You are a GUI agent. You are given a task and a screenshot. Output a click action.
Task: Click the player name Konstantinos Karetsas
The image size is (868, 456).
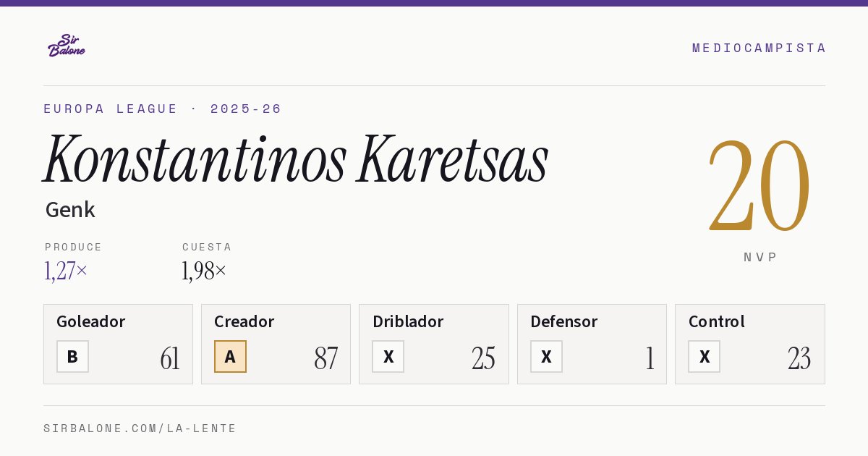click(296, 160)
